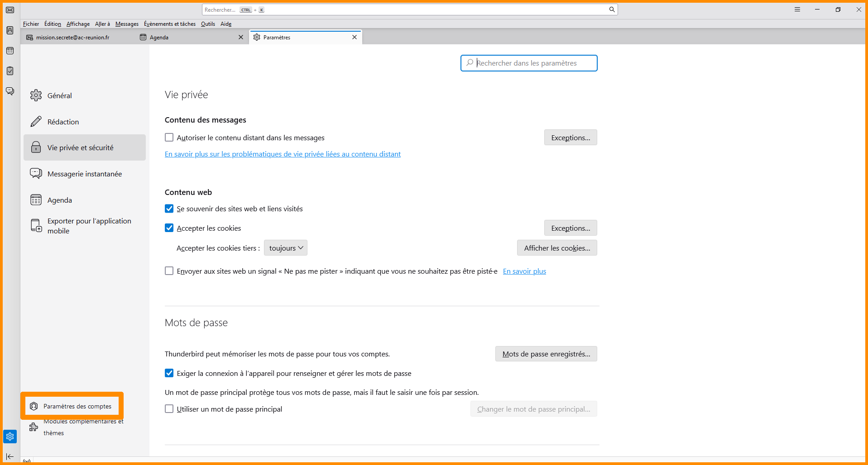Click the settings gear in spaces toolbar
The width and height of the screenshot is (868, 465).
10,437
